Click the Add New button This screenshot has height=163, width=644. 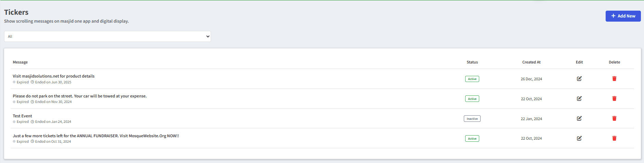(x=623, y=16)
